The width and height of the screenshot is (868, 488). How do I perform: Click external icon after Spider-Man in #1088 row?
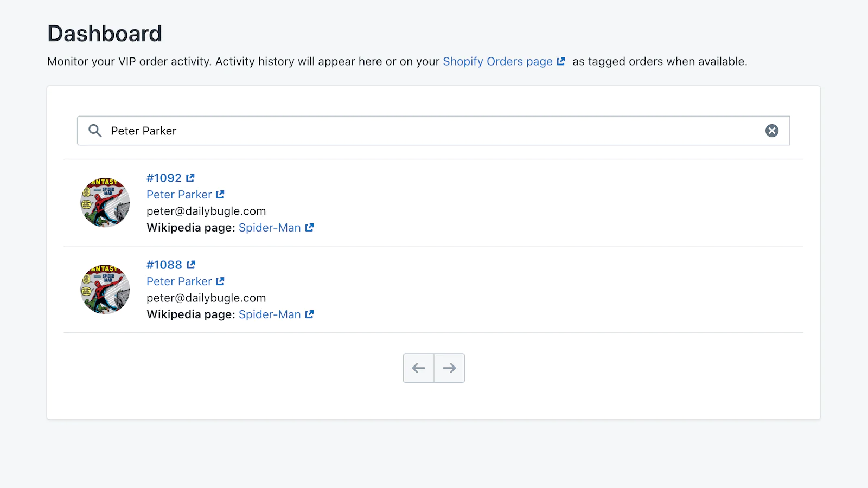tap(309, 314)
